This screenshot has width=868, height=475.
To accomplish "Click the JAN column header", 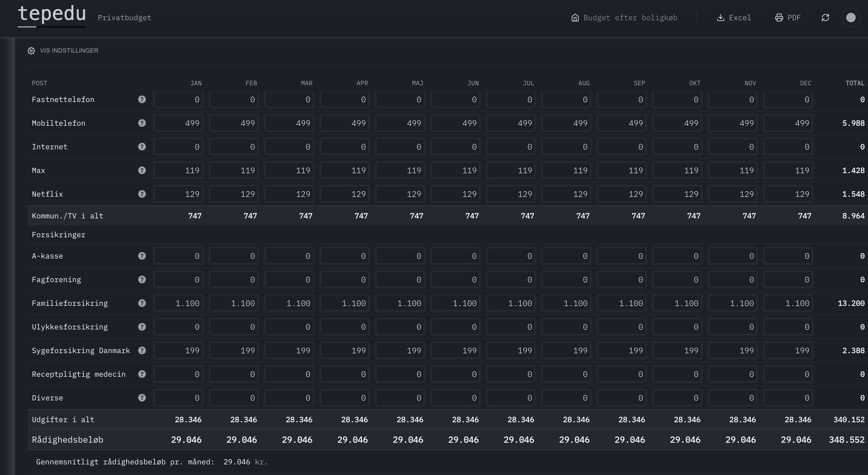I will (x=196, y=83).
